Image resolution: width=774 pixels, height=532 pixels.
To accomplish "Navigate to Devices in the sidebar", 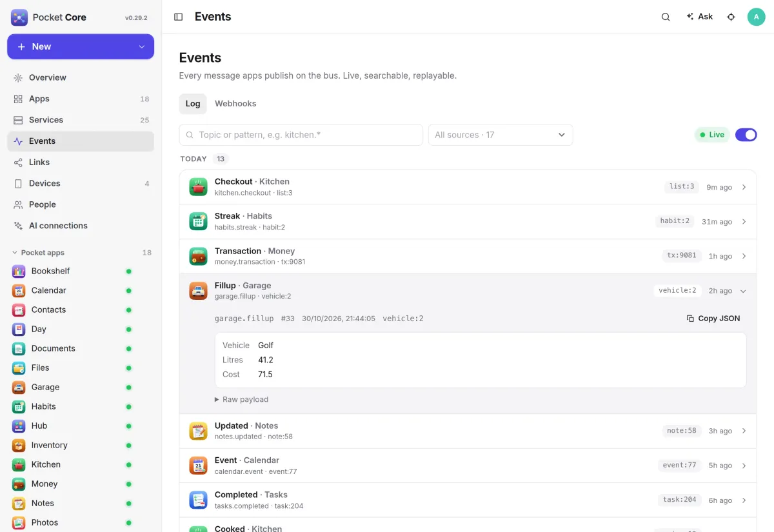I will [81, 183].
